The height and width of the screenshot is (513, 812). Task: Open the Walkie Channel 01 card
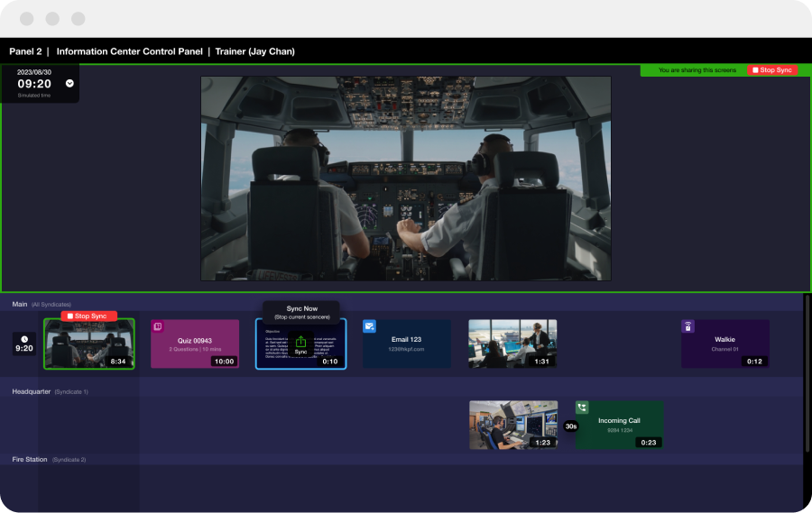tap(725, 344)
